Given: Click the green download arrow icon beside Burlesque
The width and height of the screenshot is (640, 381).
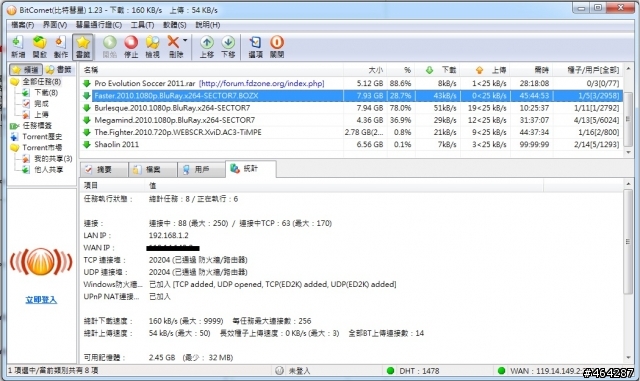Looking at the screenshot, I should pos(87,108).
